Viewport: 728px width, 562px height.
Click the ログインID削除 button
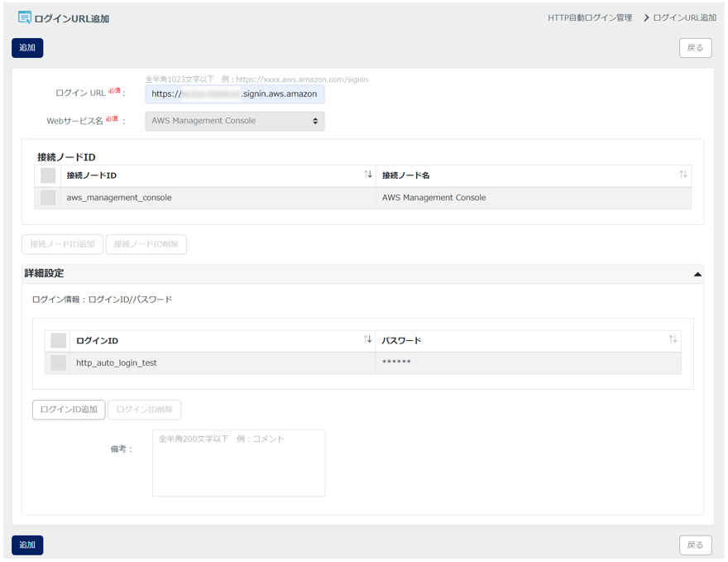(x=145, y=410)
